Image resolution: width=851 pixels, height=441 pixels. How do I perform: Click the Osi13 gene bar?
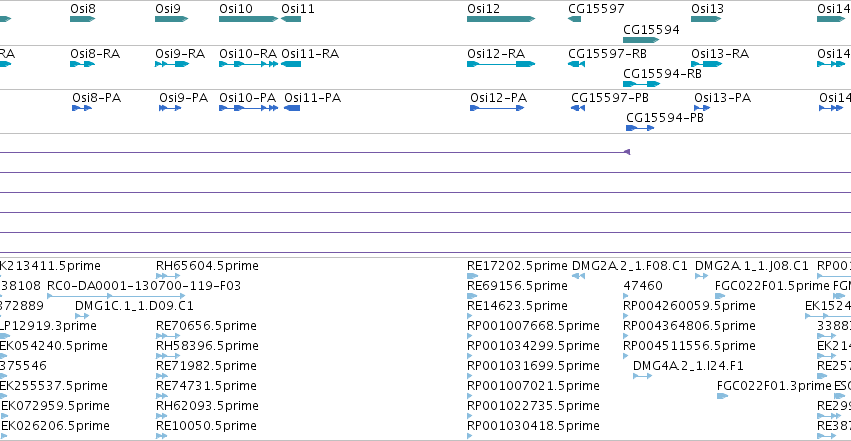(x=706, y=19)
